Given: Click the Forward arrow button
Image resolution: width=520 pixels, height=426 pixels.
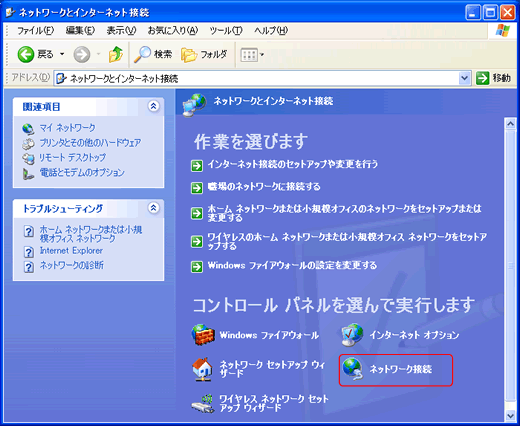Looking at the screenshot, I should pos(82,54).
